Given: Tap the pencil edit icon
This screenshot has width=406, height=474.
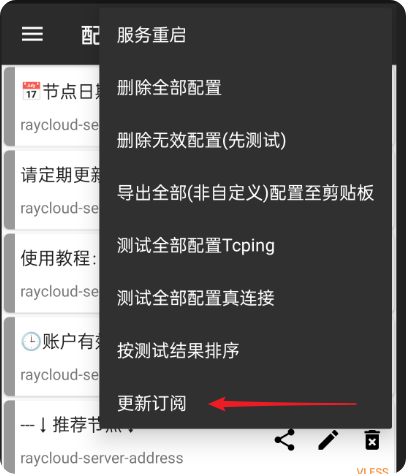Looking at the screenshot, I should coord(328,440).
